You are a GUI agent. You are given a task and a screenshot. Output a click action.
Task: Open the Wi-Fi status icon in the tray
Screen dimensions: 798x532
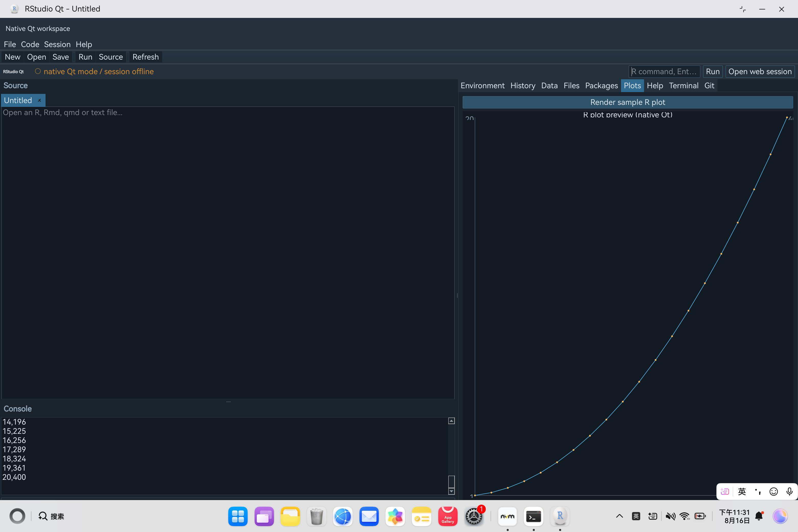click(x=685, y=516)
